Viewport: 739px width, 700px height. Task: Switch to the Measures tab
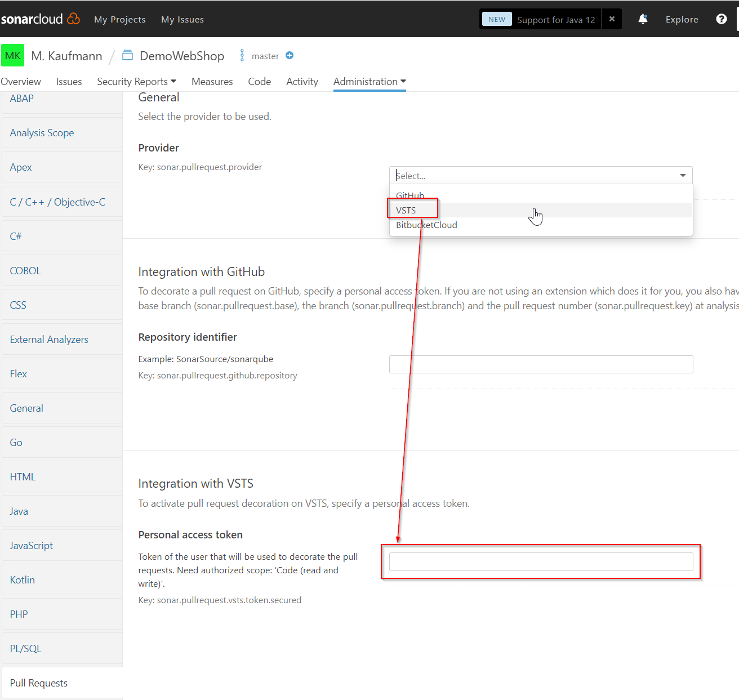pos(212,82)
